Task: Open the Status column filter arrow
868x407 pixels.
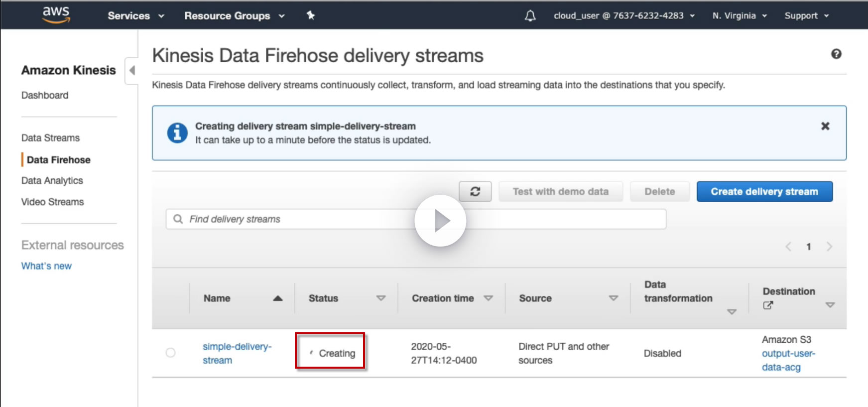Action: (381, 298)
